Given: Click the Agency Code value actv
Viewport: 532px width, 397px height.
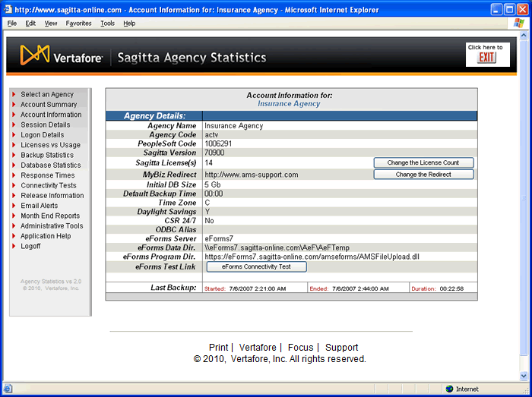Looking at the screenshot, I should pyautogui.click(x=211, y=135).
